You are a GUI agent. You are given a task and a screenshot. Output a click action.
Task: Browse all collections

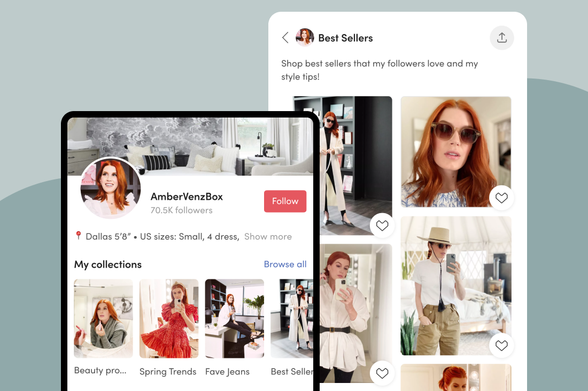(x=285, y=264)
